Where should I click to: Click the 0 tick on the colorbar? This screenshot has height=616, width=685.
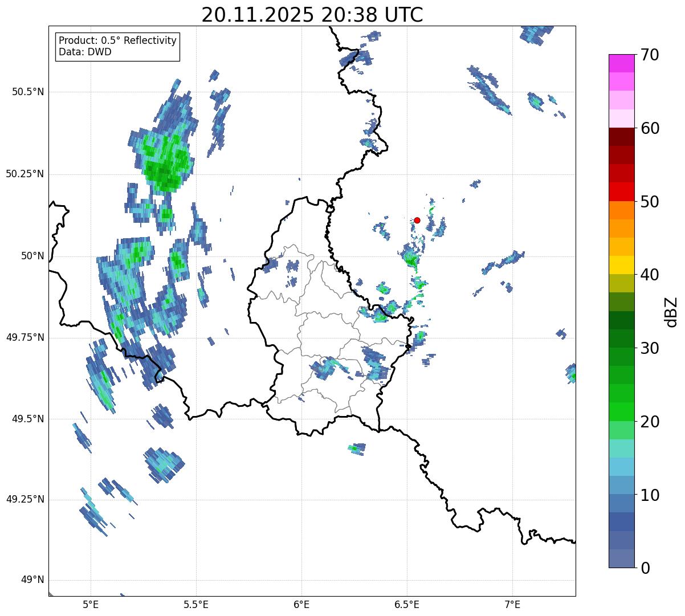645,568
